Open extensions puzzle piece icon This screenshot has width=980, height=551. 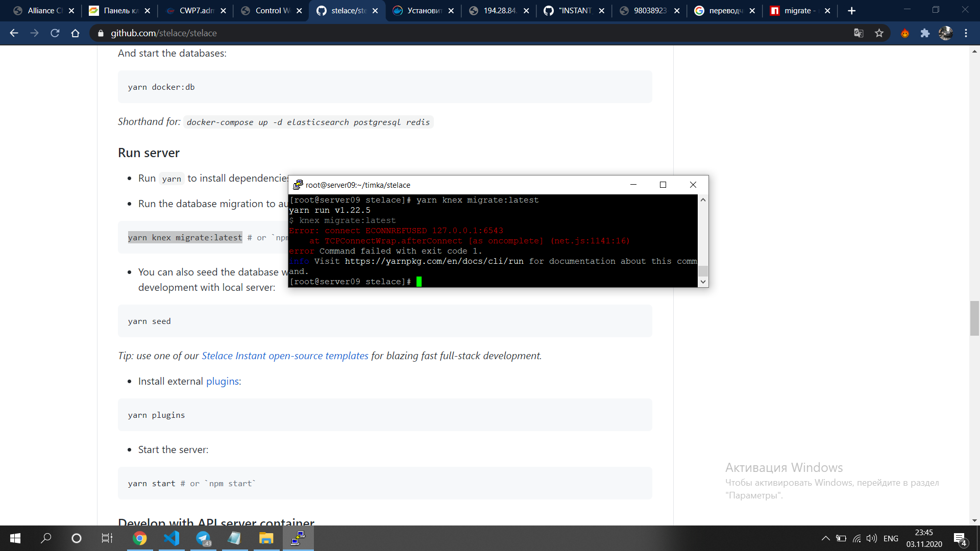925,33
